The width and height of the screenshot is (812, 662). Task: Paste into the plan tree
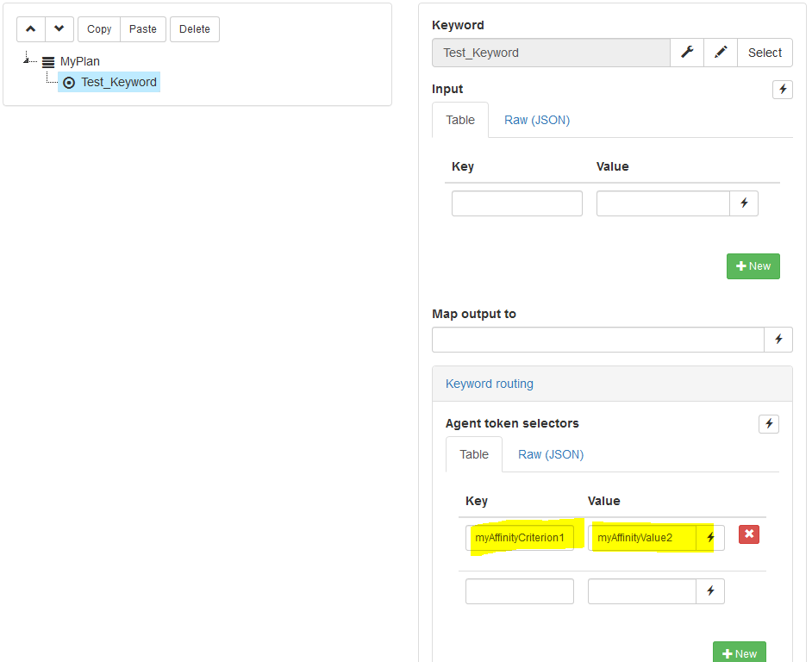143,29
